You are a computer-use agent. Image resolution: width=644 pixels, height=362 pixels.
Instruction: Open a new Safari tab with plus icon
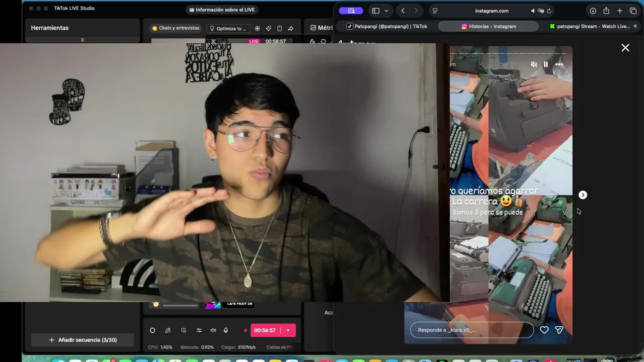pyautogui.click(x=620, y=11)
